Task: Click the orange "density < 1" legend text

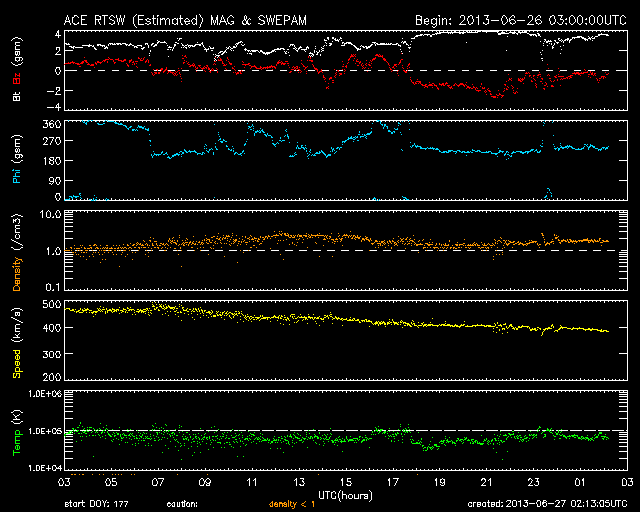Action: coord(292,504)
